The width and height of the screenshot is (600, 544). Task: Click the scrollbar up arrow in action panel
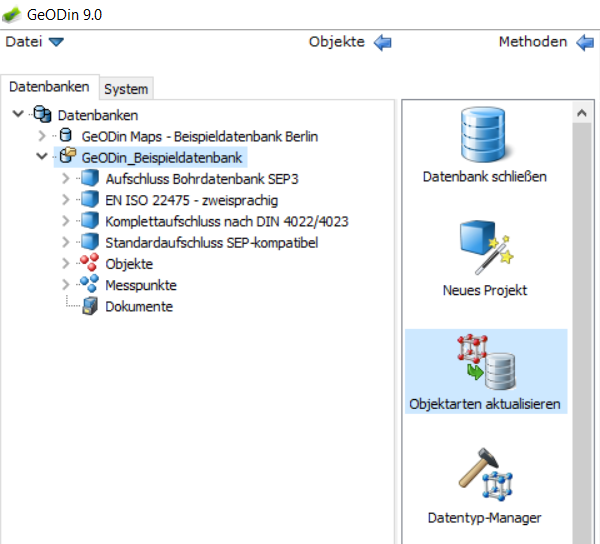[582, 112]
